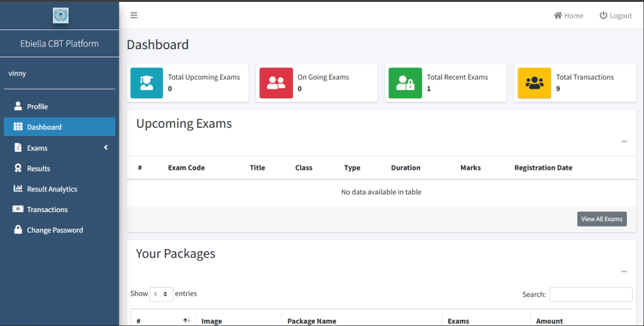Click the Result Analytics chart icon
Image resolution: width=644 pixels, height=326 pixels.
[x=18, y=189]
